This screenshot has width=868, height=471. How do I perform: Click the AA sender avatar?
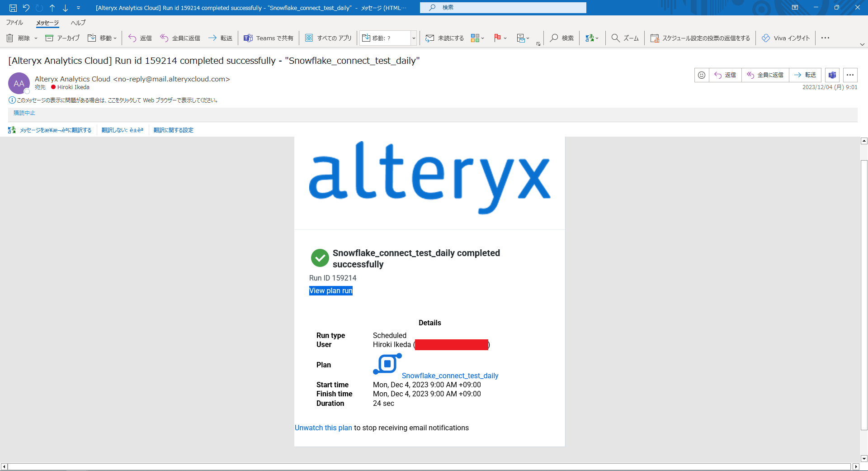point(19,83)
